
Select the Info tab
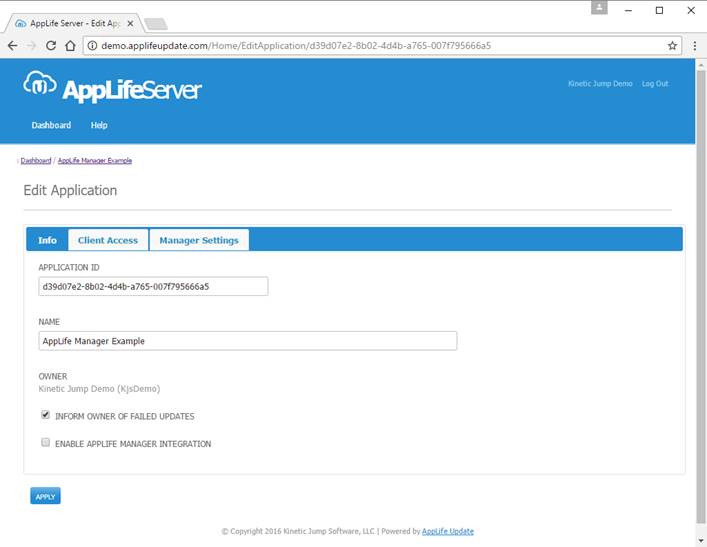(47, 240)
